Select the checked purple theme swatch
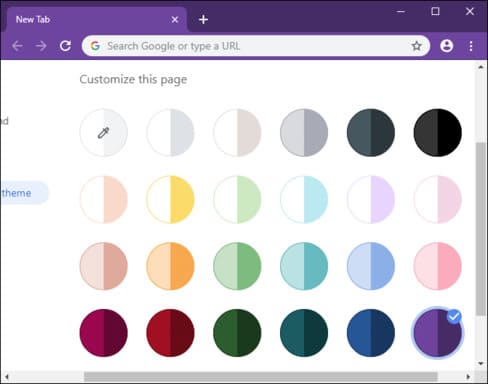Viewport: 488px width, 384px height. coord(438,333)
